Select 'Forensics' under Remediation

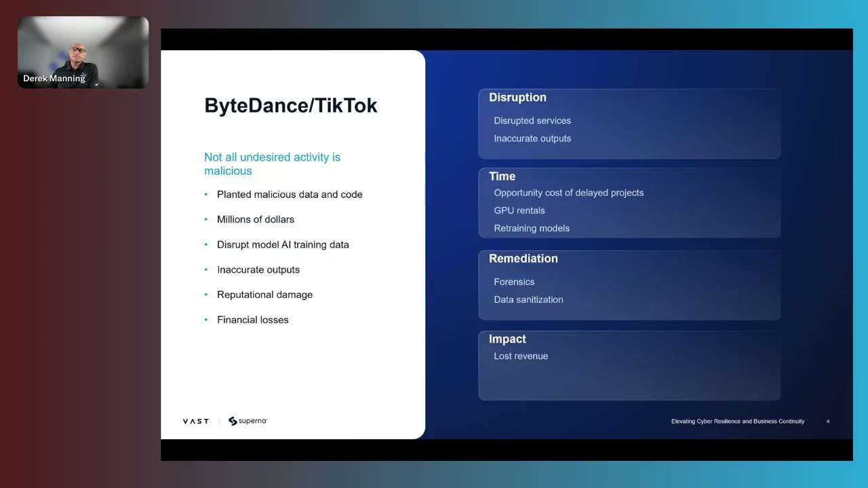(x=514, y=282)
